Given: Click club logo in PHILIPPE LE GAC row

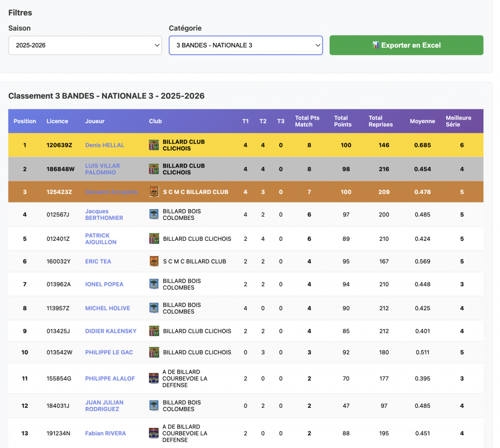Looking at the screenshot, I should pos(154,352).
